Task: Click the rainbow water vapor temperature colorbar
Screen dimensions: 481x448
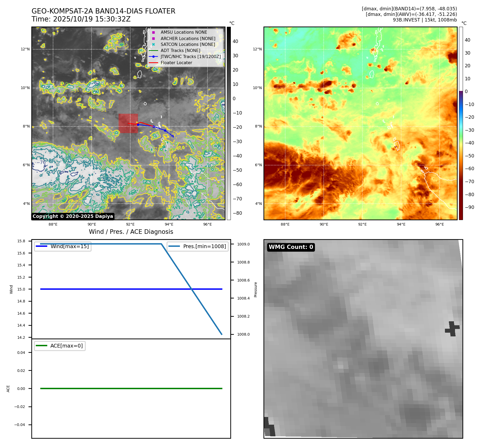Action: coord(461,123)
